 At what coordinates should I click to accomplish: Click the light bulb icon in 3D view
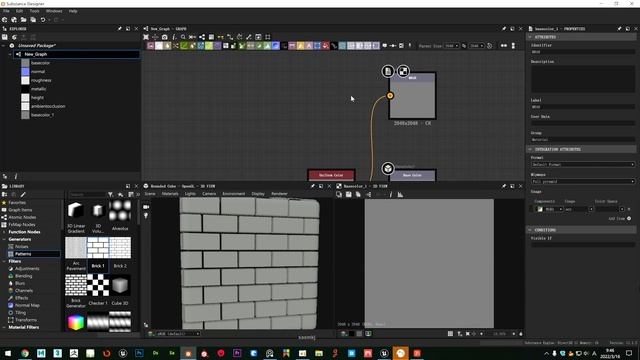click(146, 215)
